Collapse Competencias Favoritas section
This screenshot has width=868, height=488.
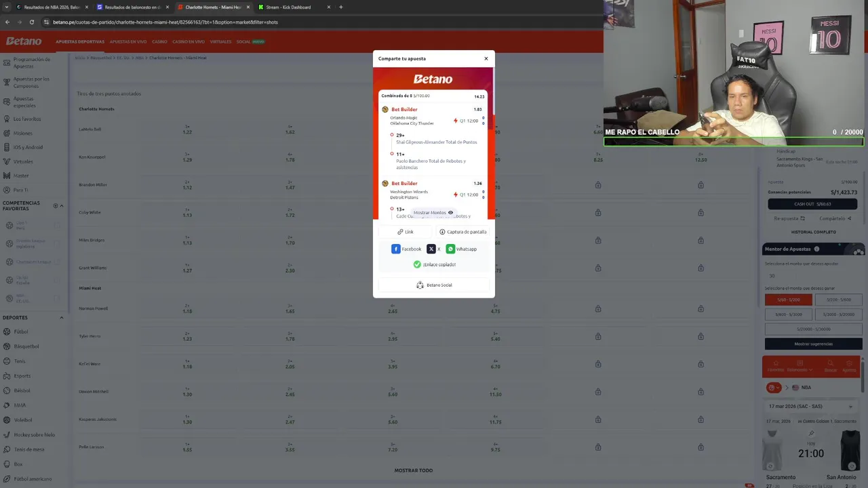point(62,205)
